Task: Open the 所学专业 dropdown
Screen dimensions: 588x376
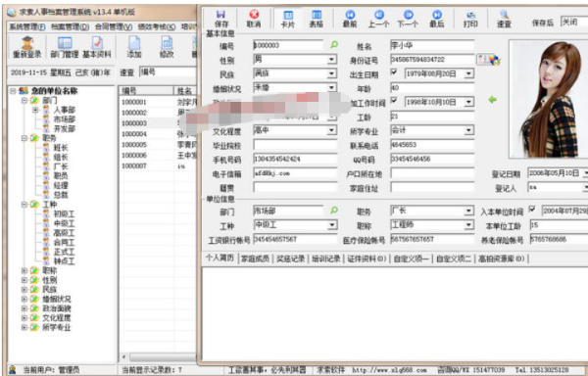Action: (468, 130)
